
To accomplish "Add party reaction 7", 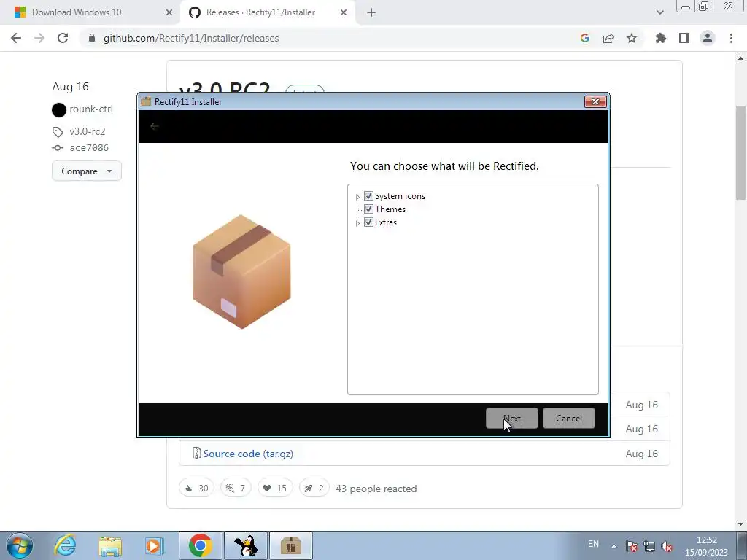I will [x=236, y=488].
